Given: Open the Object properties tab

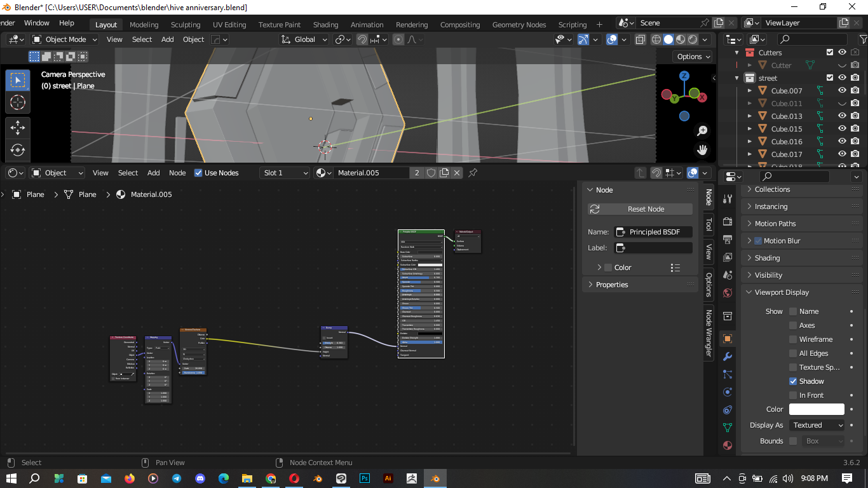Looking at the screenshot, I should [x=728, y=339].
